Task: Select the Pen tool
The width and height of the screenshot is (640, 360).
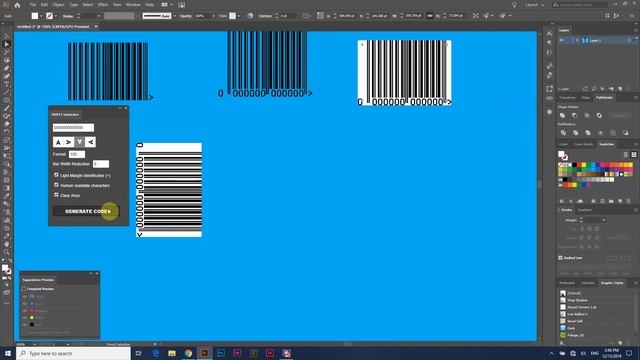Action: [x=7, y=68]
